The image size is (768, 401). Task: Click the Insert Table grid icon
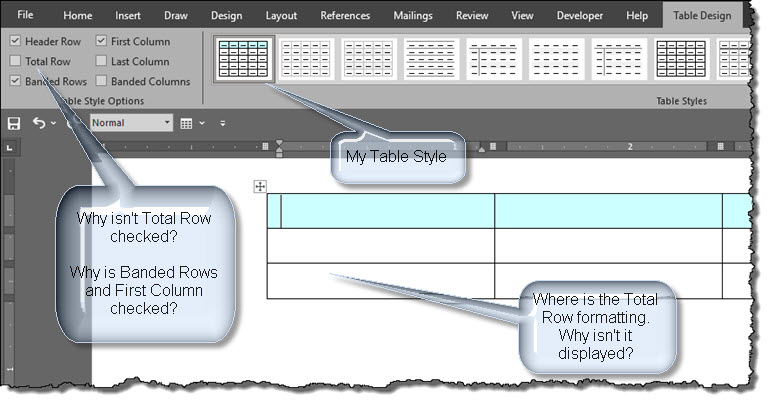186,123
